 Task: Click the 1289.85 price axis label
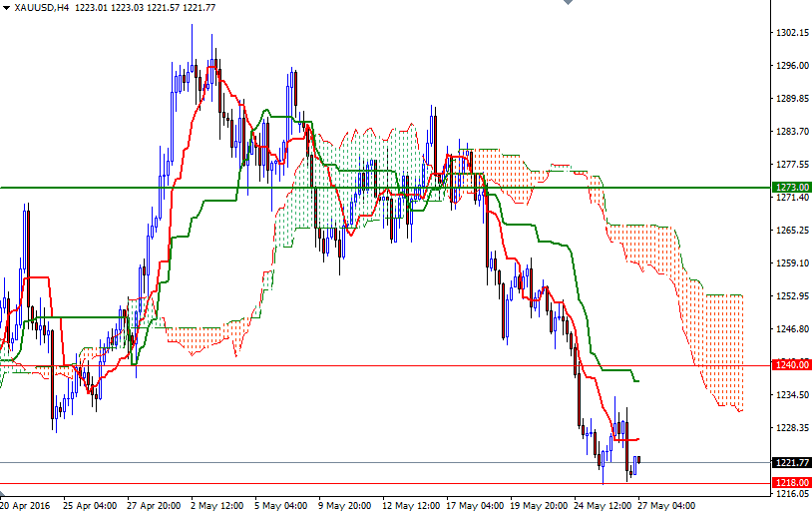point(792,99)
